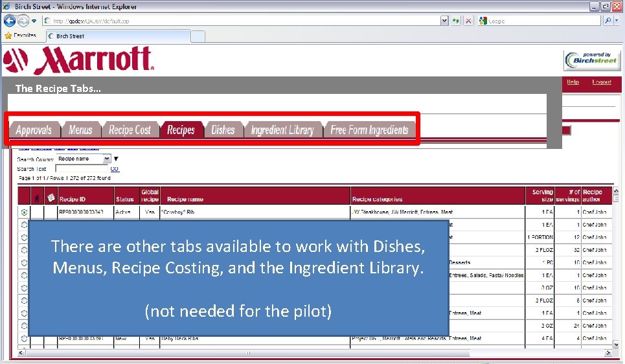Open the Recipe Cost tab

130,130
